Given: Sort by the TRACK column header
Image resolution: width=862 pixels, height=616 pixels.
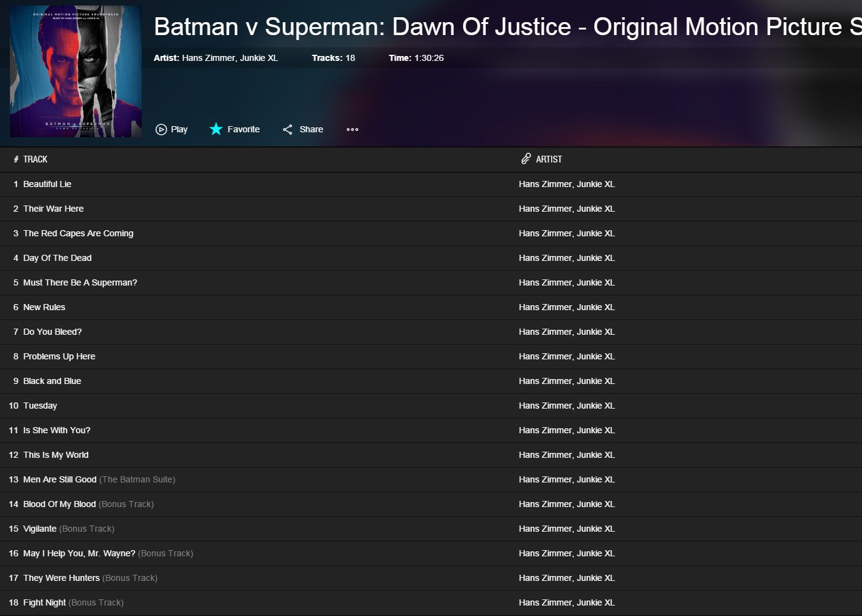Looking at the screenshot, I should (x=35, y=159).
